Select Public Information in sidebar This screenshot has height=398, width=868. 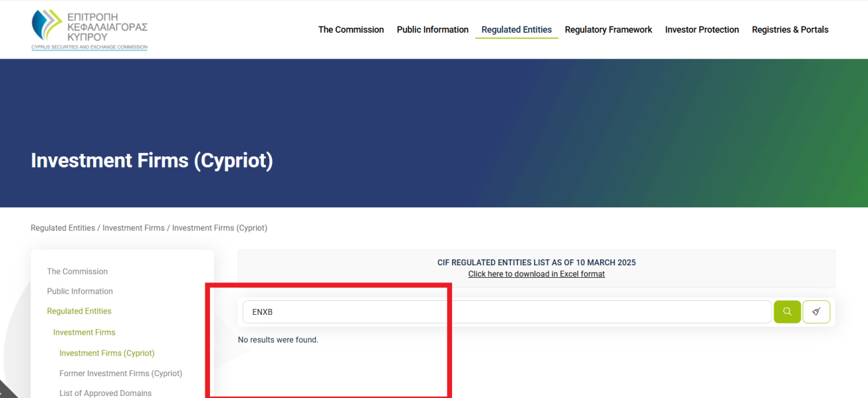pyautogui.click(x=80, y=291)
